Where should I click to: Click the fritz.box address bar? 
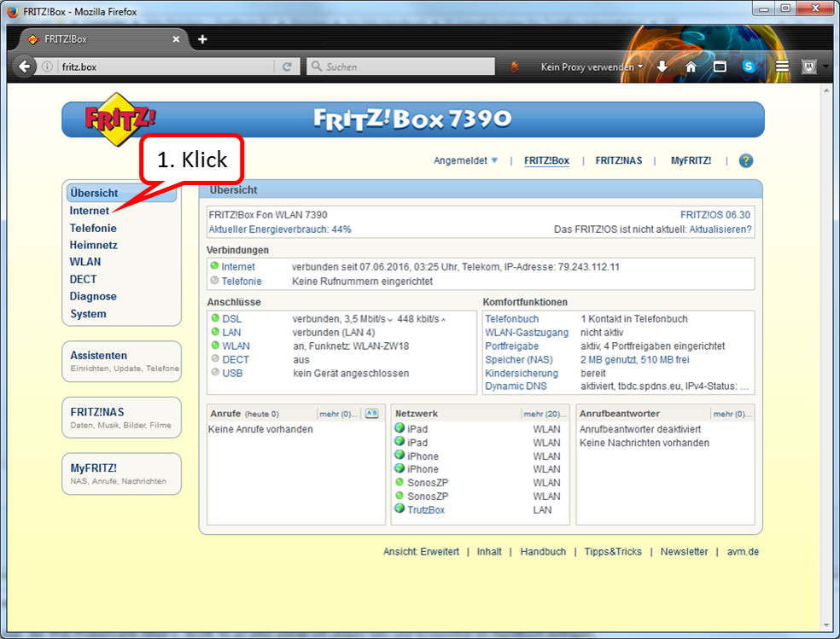pyautogui.click(x=166, y=67)
